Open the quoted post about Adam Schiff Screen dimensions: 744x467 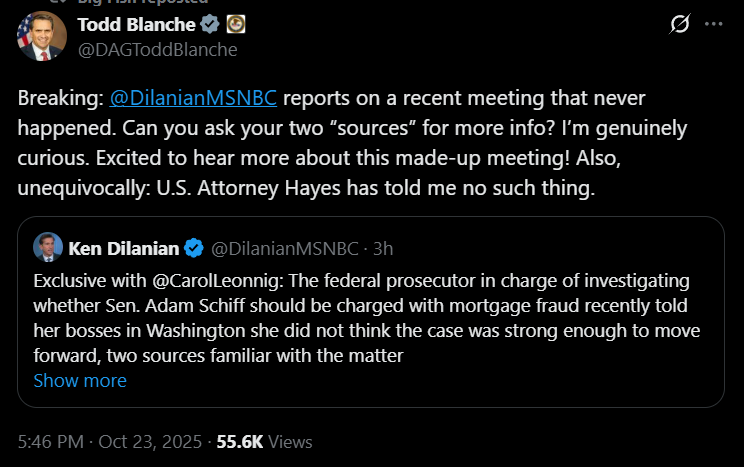point(370,315)
